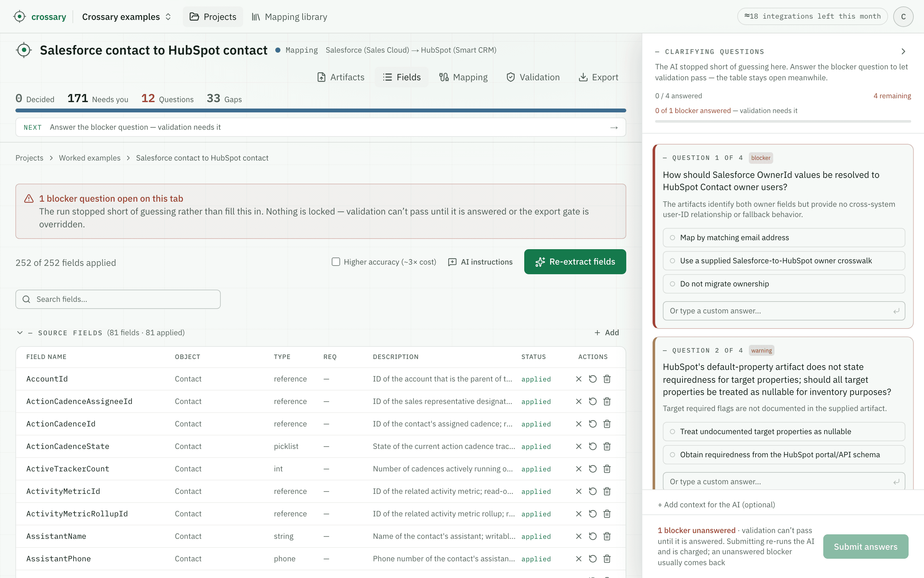Reset the AssistantPhone field row
This screenshot has height=578, width=924.
(x=593, y=559)
